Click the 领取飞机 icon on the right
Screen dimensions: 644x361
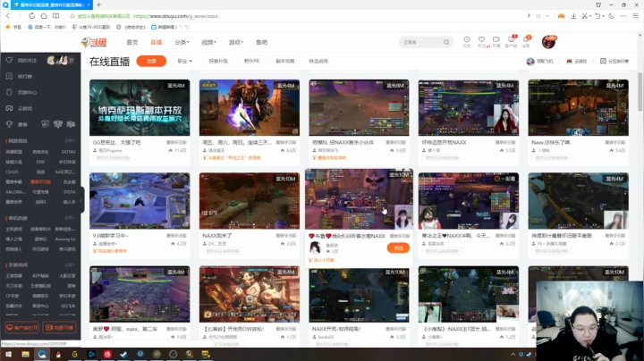530,61
